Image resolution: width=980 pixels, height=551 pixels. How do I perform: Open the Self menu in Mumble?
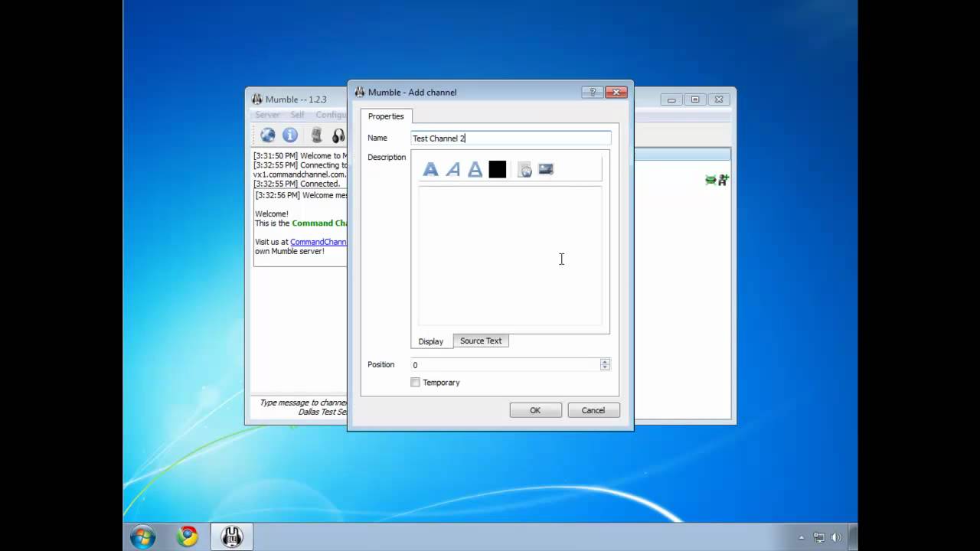click(x=297, y=115)
